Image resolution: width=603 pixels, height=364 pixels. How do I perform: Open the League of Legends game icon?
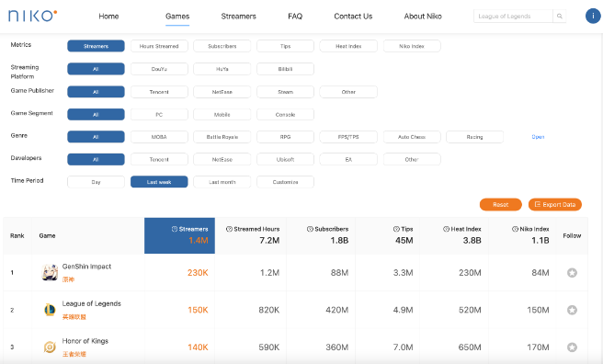click(50, 310)
